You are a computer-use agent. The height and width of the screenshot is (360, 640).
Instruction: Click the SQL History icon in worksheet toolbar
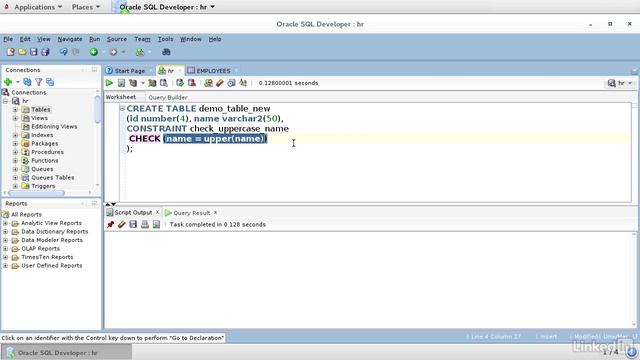231,83
